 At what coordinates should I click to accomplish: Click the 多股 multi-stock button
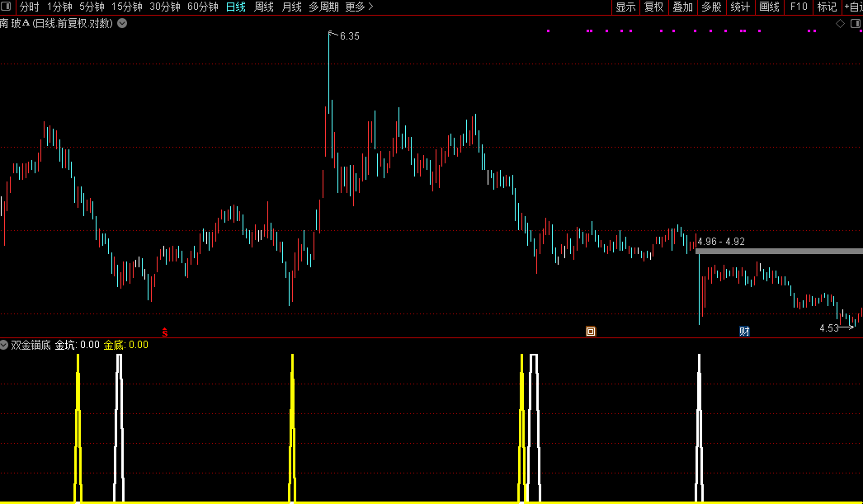coord(712,7)
